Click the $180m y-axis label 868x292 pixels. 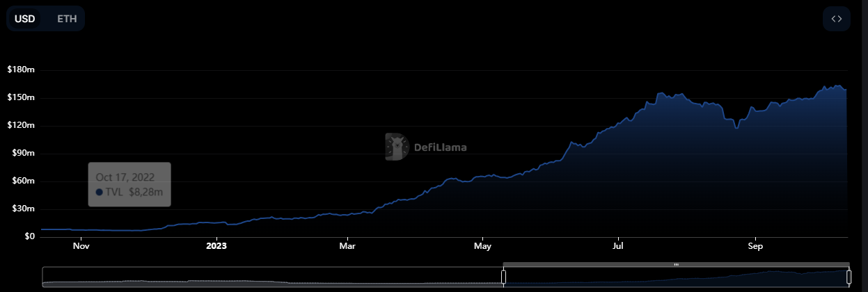(x=21, y=70)
